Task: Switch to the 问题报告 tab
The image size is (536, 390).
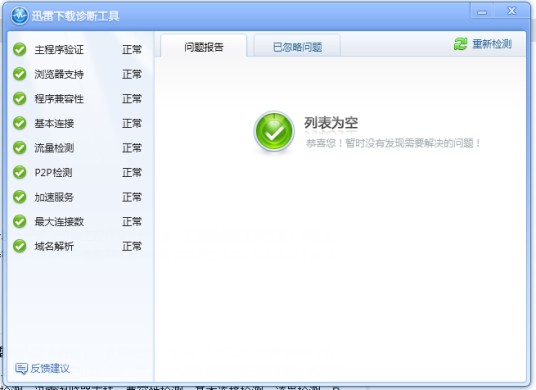Action: pyautogui.click(x=204, y=46)
